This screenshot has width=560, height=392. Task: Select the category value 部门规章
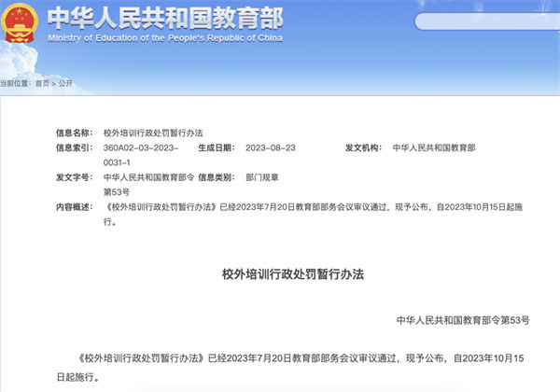pos(262,177)
